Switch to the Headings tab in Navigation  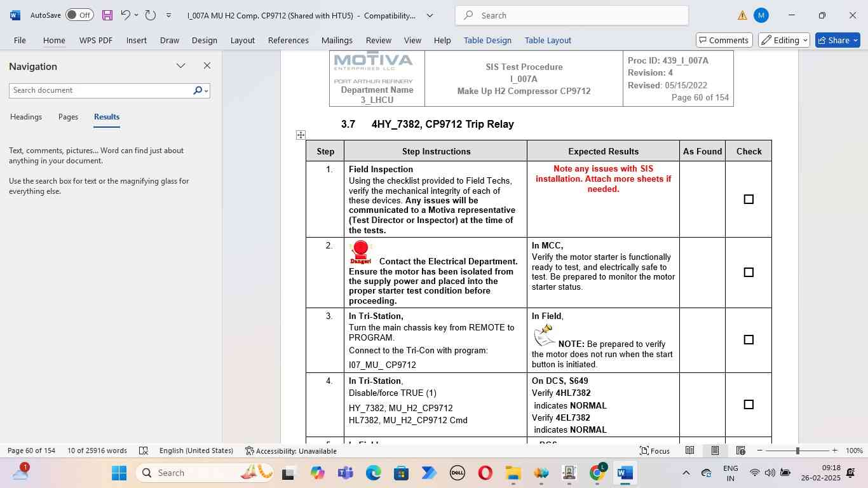[x=26, y=117]
